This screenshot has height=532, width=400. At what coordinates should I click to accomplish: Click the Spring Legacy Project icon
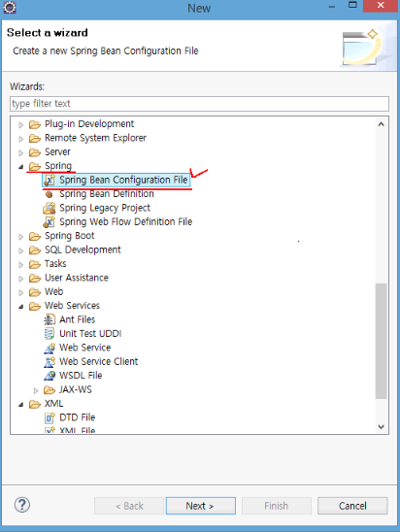[x=50, y=208]
